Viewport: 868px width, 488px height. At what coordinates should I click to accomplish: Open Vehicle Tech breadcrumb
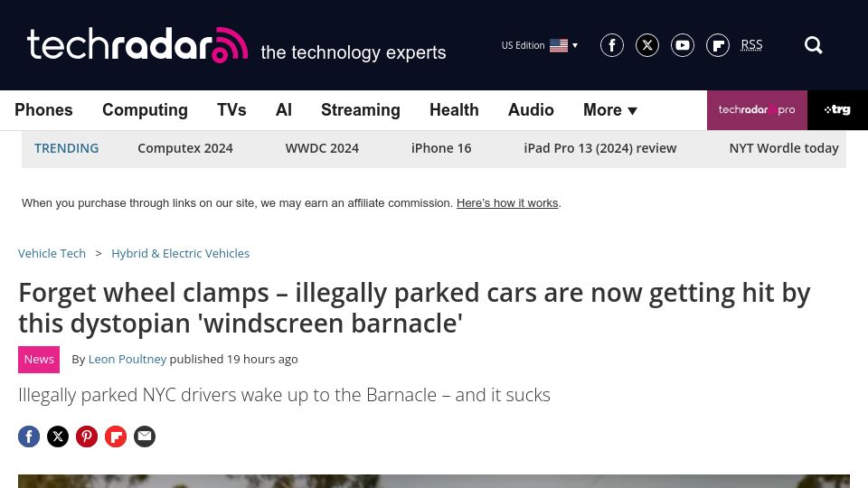pyautogui.click(x=52, y=253)
